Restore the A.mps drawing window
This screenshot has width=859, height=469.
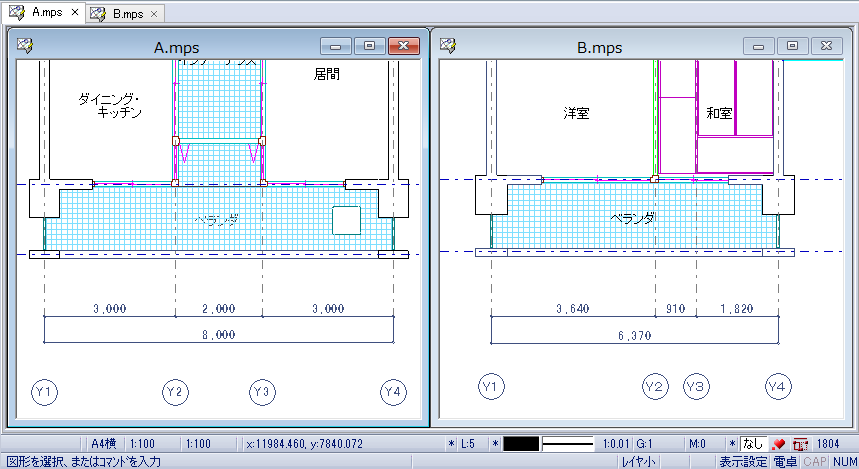(x=370, y=46)
